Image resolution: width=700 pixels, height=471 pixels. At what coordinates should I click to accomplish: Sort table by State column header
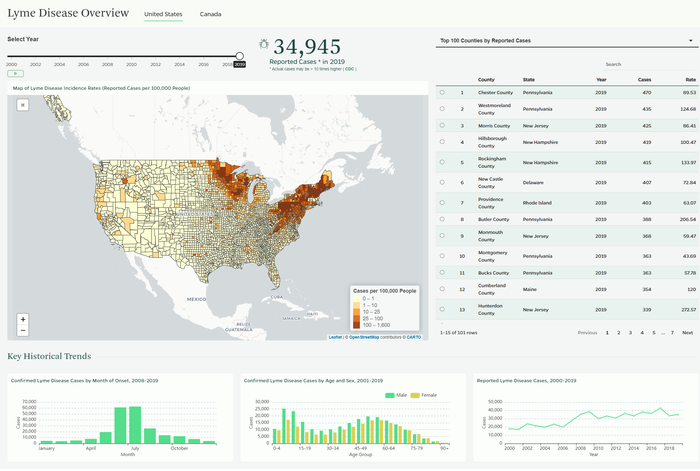point(529,79)
